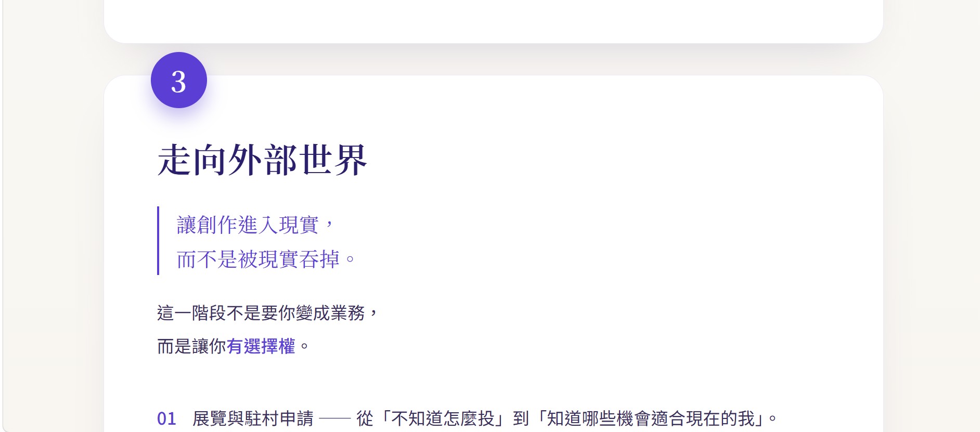Click the phrase 「知道哪些機會適合現在的我」
Screen dimensions: 980x432
650,418
